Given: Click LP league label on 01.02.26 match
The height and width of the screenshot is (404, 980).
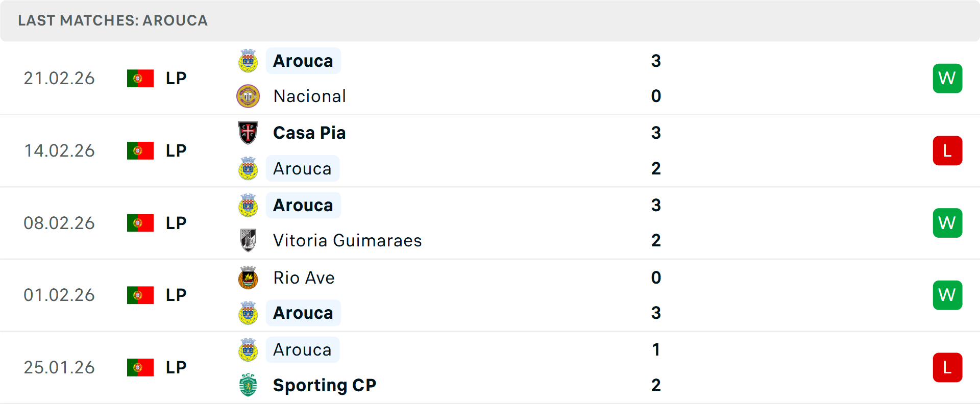Looking at the screenshot, I should tap(176, 295).
